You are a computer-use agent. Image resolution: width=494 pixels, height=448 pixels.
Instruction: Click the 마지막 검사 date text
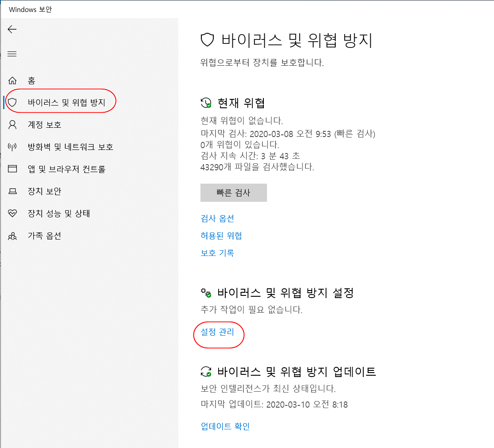click(288, 134)
